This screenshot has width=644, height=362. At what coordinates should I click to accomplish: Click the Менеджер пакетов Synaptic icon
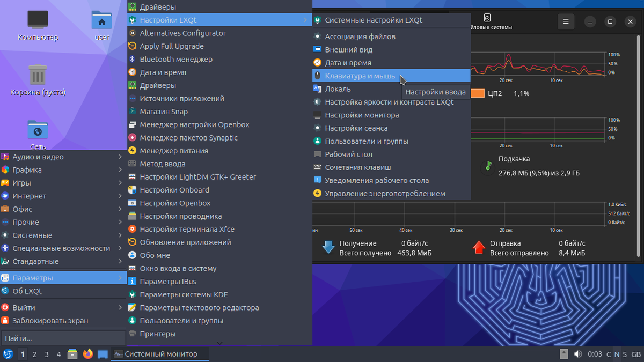pyautogui.click(x=133, y=138)
